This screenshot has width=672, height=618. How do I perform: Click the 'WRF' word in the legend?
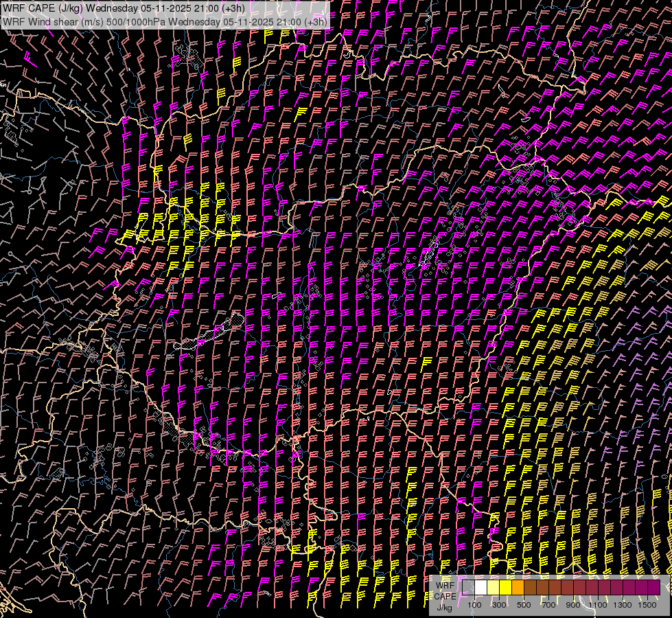tap(445, 586)
